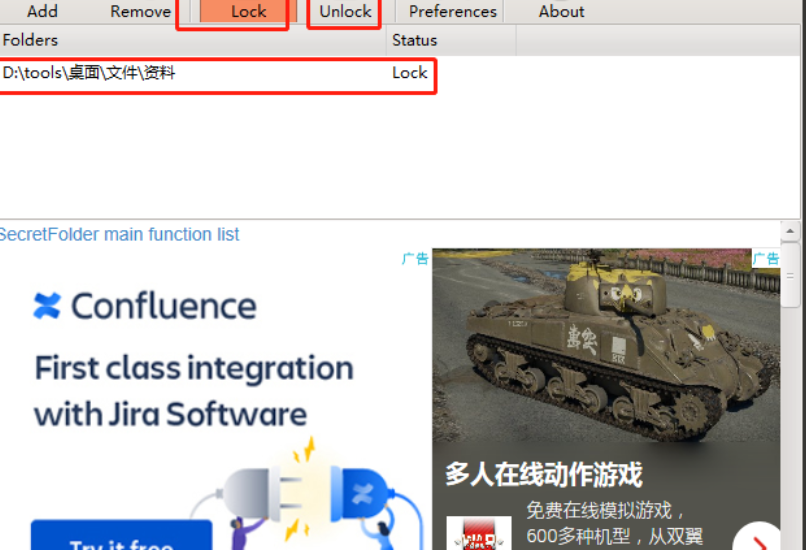Click the Add toolbar button

click(42, 11)
